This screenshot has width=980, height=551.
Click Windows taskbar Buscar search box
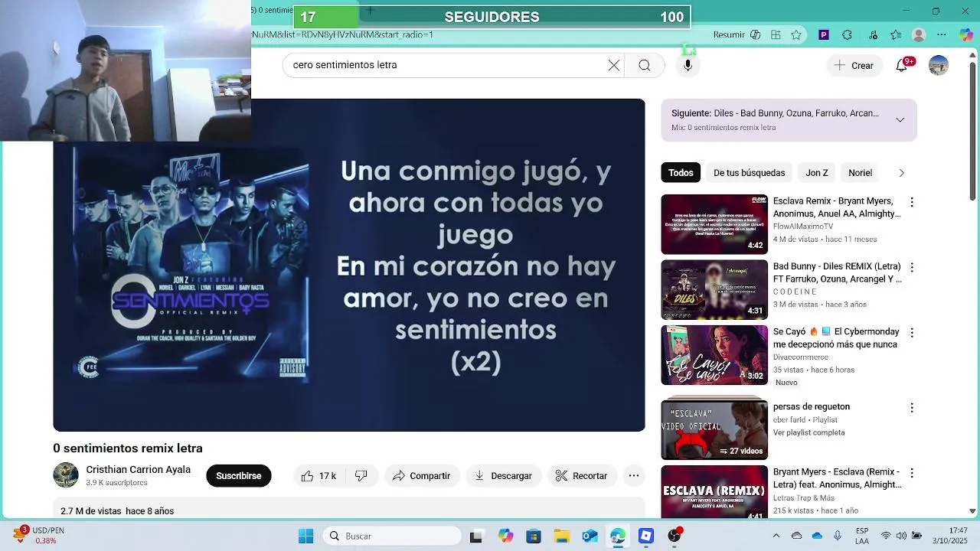392,536
